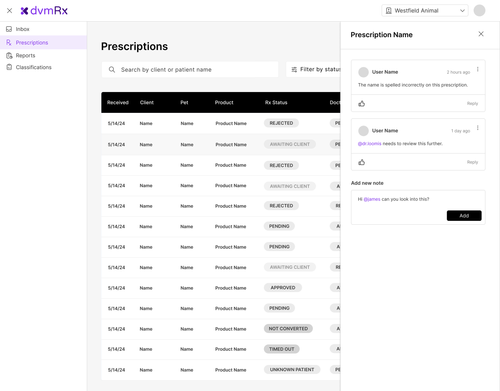
Task: Click the dvmRx logo
Action: point(44,11)
